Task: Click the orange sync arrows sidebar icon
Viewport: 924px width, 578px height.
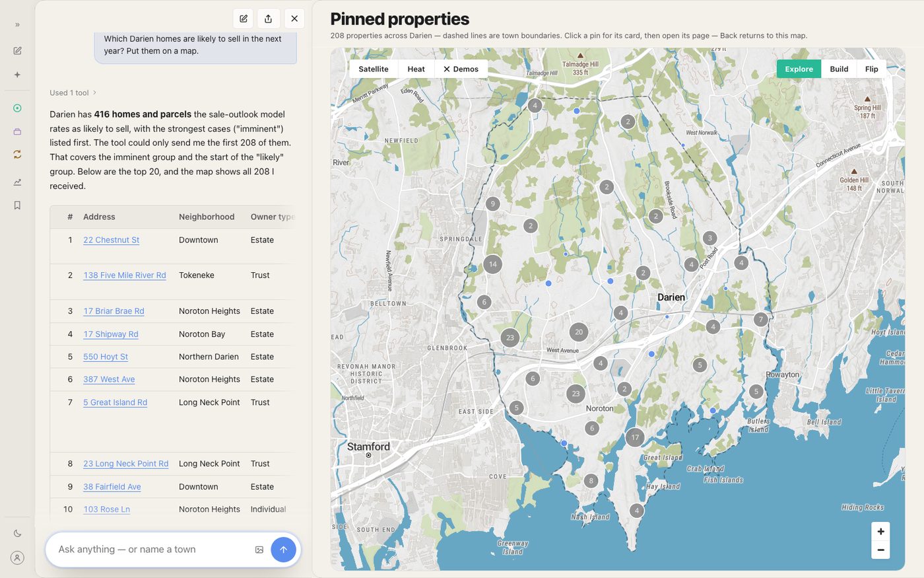Action: [17, 154]
